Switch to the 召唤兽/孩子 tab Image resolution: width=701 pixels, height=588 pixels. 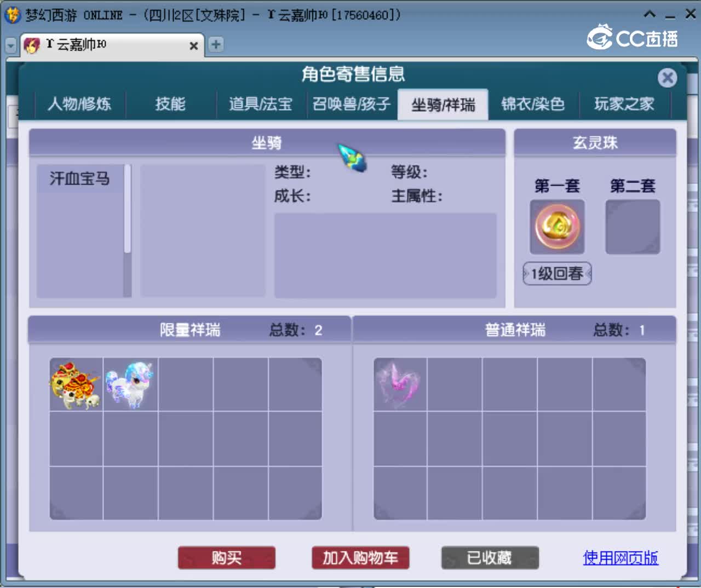[352, 104]
